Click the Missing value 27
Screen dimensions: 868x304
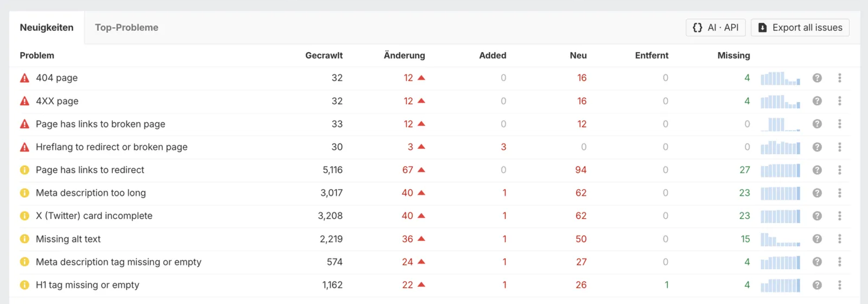click(x=745, y=170)
